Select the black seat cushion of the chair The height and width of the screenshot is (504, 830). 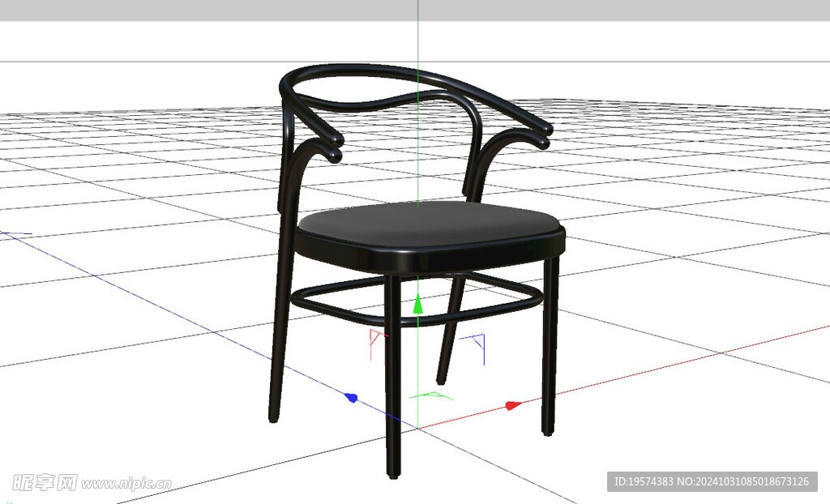coord(430,227)
